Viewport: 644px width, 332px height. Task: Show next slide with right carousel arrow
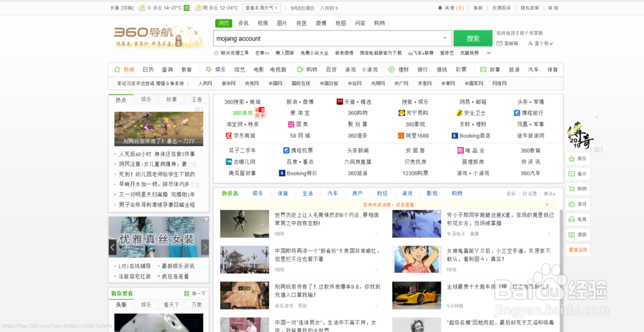click(205, 248)
